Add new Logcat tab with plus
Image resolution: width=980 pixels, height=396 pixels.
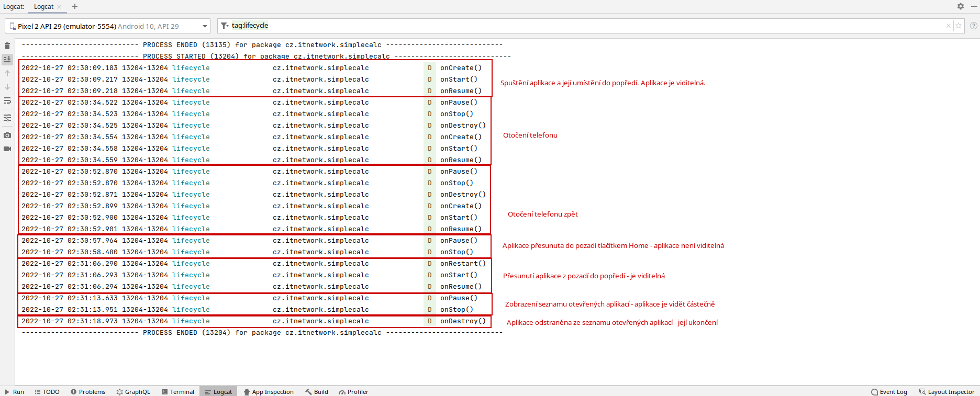(75, 6)
